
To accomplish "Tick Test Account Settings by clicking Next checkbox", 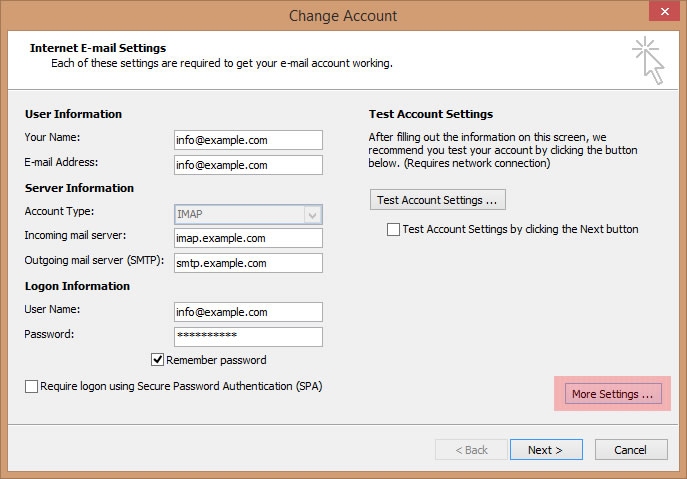I will (x=393, y=229).
